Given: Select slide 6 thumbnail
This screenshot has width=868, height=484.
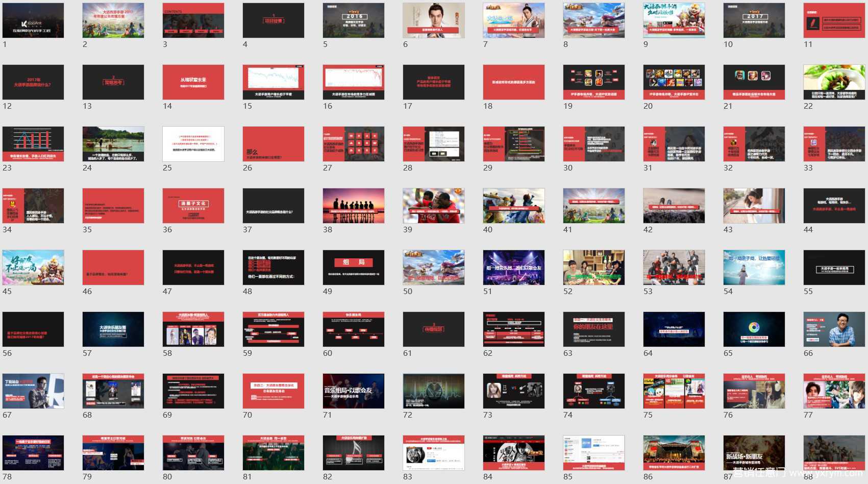Looking at the screenshot, I should coord(434,20).
